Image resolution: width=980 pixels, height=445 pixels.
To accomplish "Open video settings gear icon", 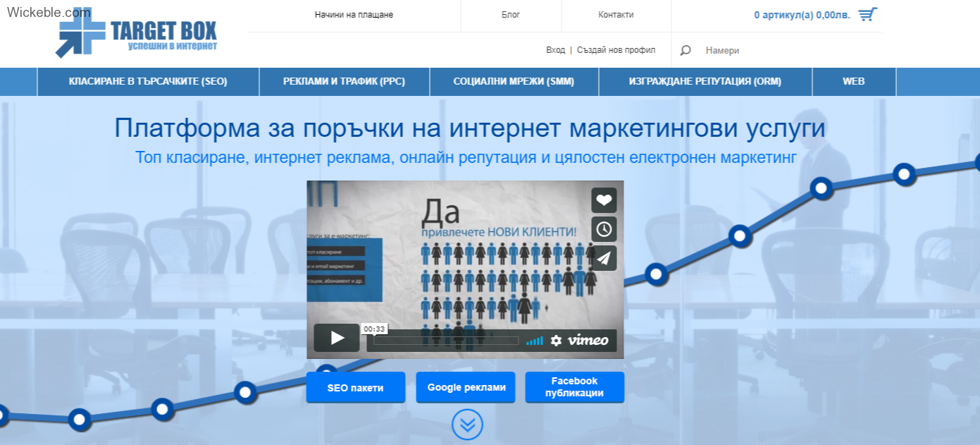I will (x=556, y=341).
